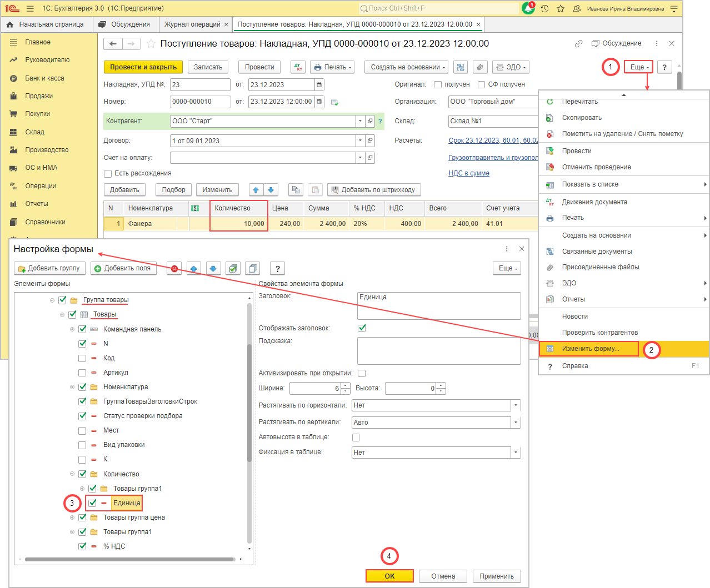Check the Код element checkbox
710x588 pixels.
pos(82,358)
